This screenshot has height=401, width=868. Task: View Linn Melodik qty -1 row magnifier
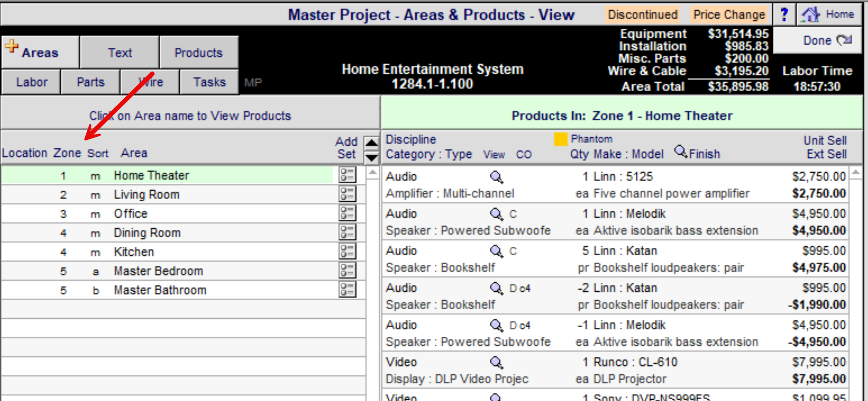point(496,325)
